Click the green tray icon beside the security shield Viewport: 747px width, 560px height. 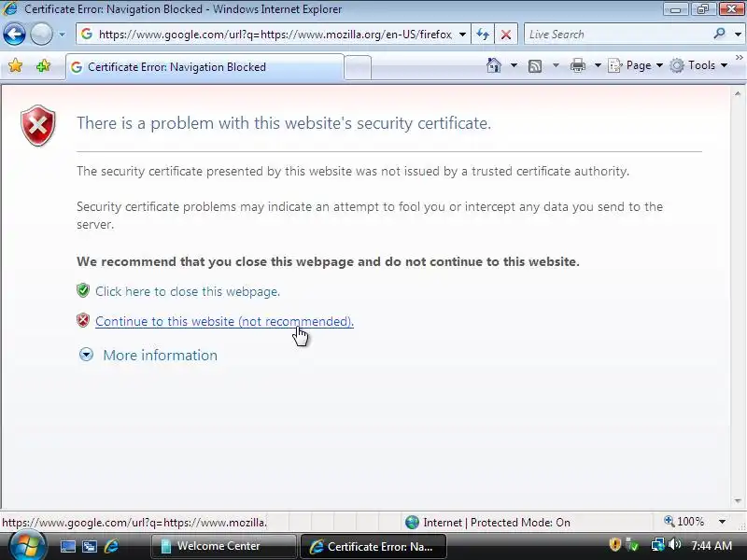pyautogui.click(x=633, y=544)
